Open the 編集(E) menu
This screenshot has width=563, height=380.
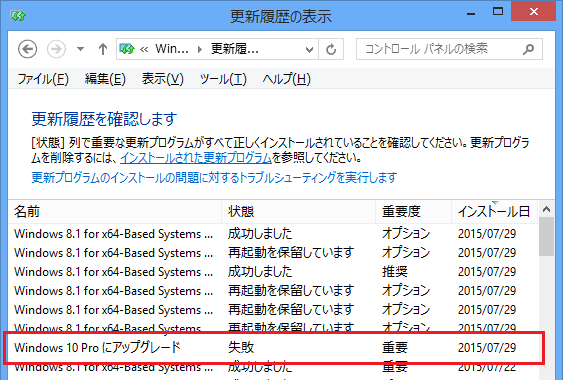(x=105, y=79)
